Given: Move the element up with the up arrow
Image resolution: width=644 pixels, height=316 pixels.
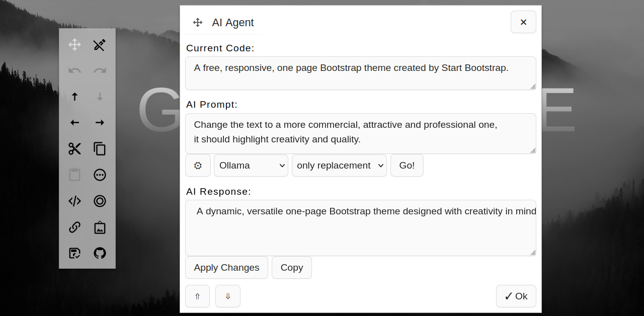Looking at the screenshot, I should [x=75, y=97].
